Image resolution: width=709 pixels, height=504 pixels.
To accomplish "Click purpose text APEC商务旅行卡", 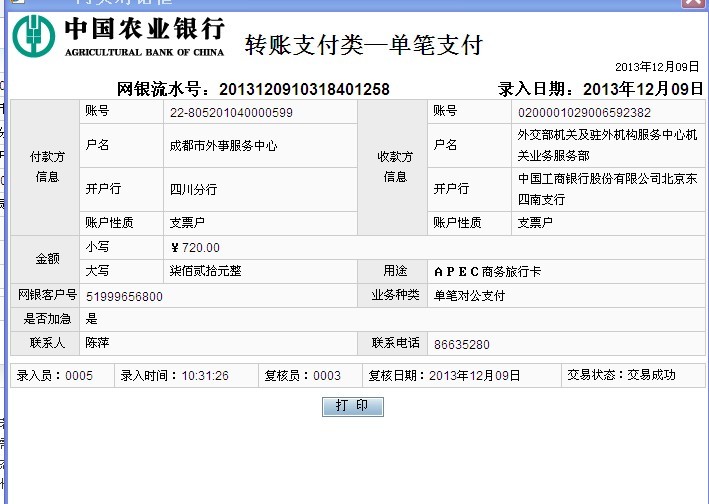I will coord(487,272).
